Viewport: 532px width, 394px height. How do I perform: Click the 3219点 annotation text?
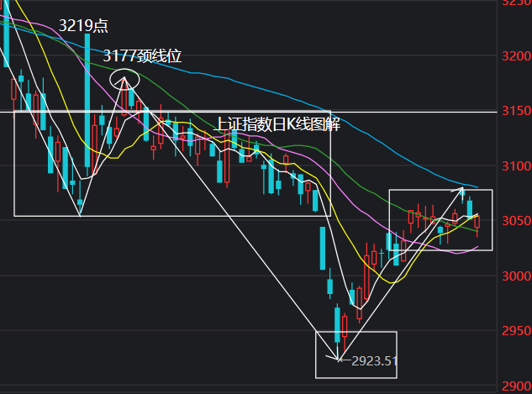pyautogui.click(x=83, y=26)
